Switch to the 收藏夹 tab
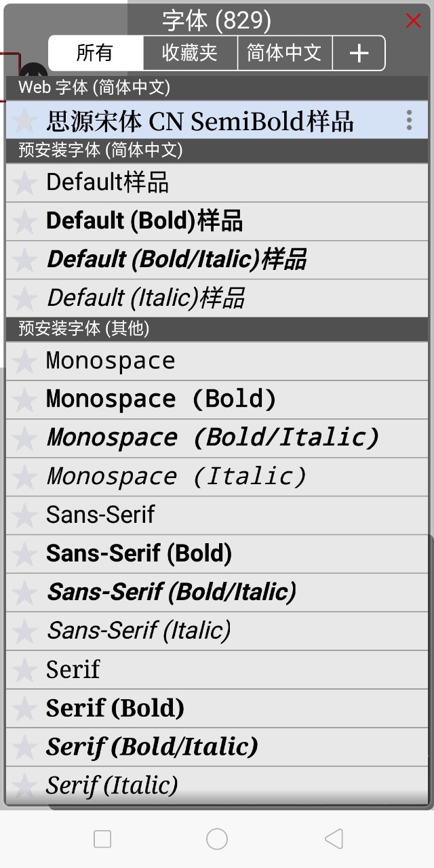This screenshot has width=434, height=868. (190, 53)
